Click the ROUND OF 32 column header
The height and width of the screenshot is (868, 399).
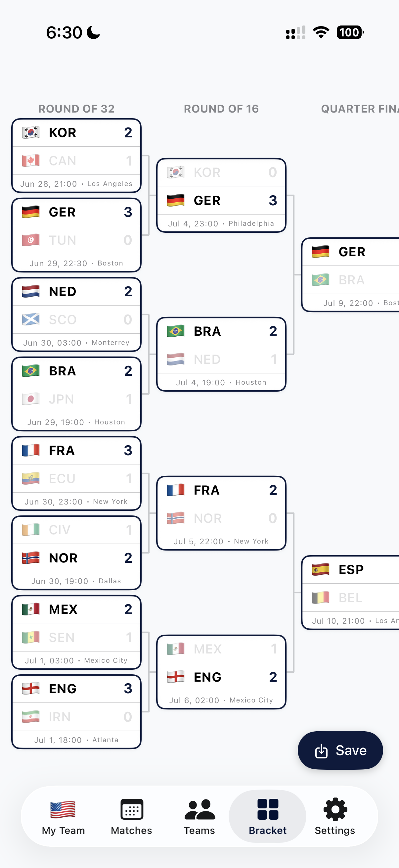point(76,109)
